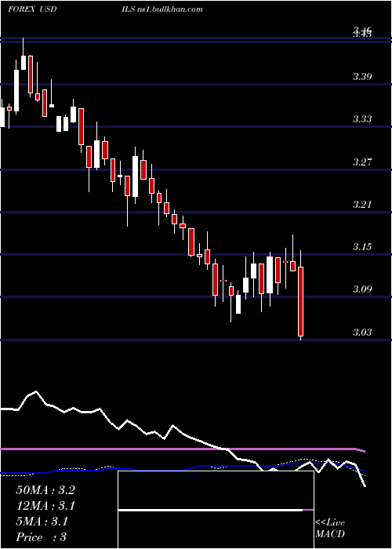Click the 'Price : 3' readout

42,536
